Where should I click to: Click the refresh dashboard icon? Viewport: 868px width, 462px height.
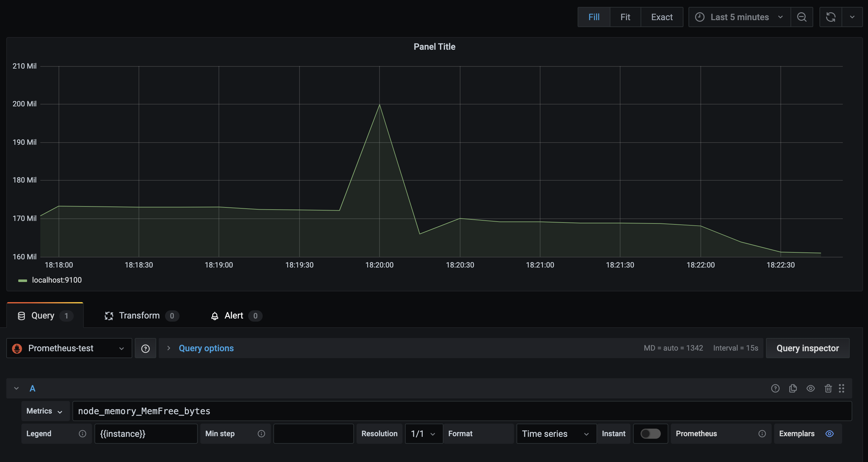(x=831, y=17)
